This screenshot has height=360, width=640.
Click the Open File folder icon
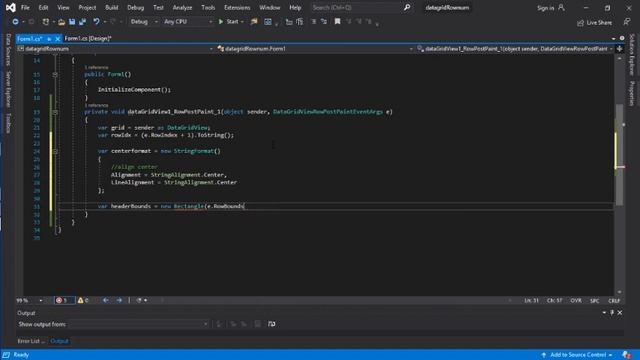61,22
